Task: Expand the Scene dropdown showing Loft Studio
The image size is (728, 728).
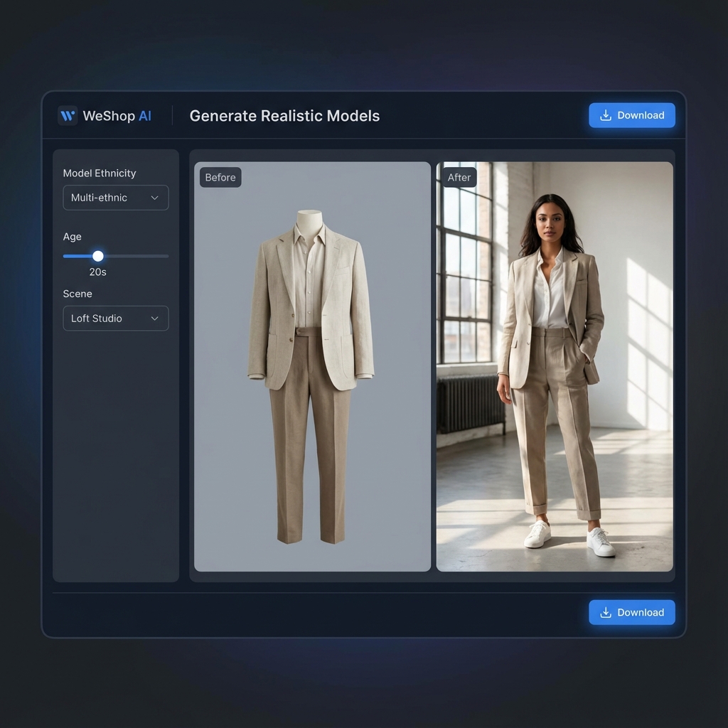Action: pos(115,318)
